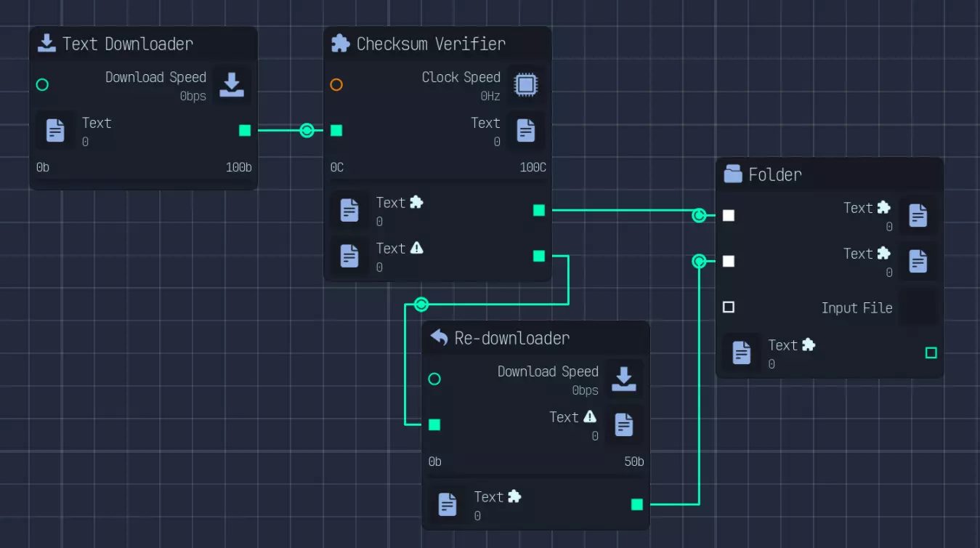Select the Re-downloader node title
This screenshot has height=548, width=980.
click(512, 338)
